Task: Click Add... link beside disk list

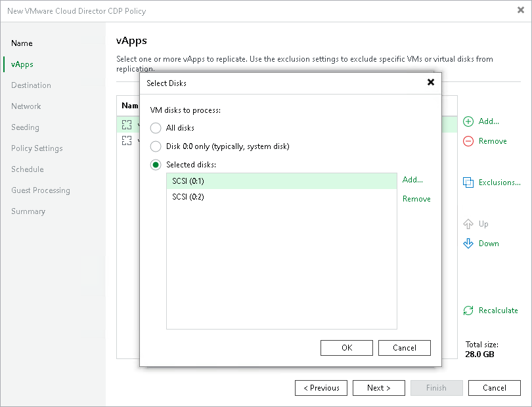Action: pyautogui.click(x=412, y=180)
